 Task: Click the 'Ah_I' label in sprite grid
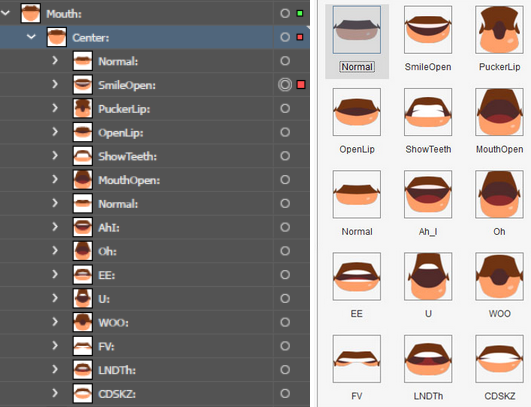coord(428,232)
